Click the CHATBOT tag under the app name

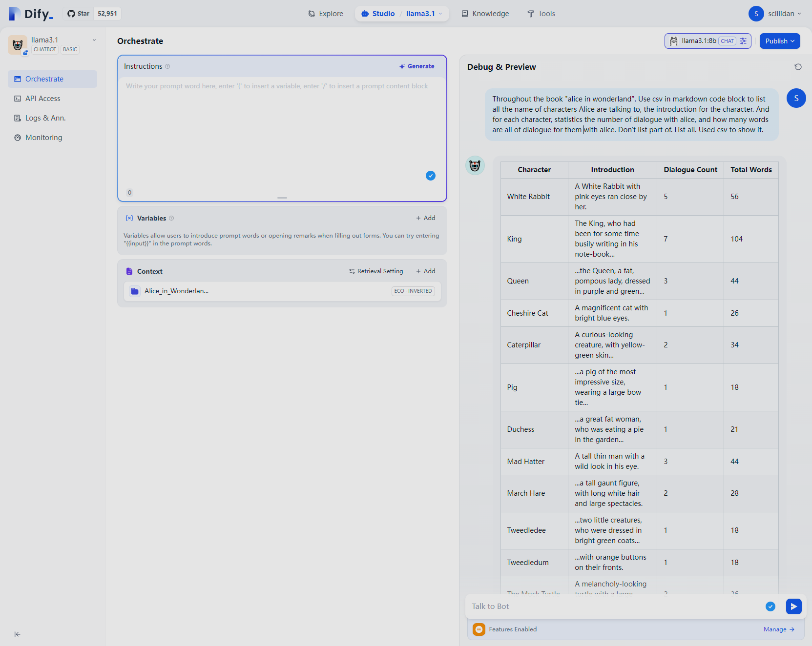45,49
